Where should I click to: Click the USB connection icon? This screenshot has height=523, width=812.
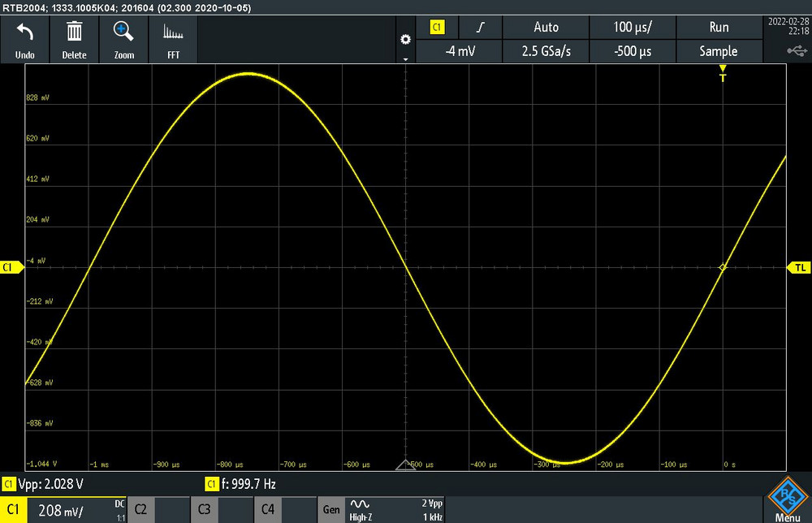pos(797,50)
